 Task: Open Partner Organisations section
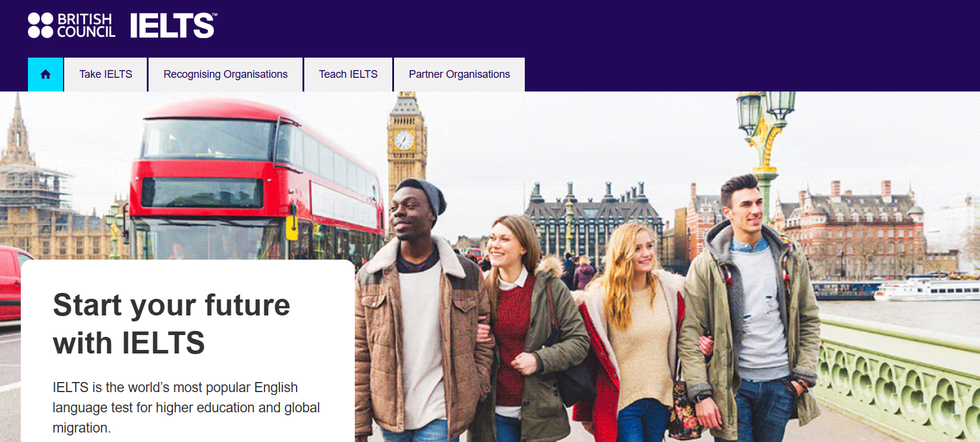coord(459,74)
